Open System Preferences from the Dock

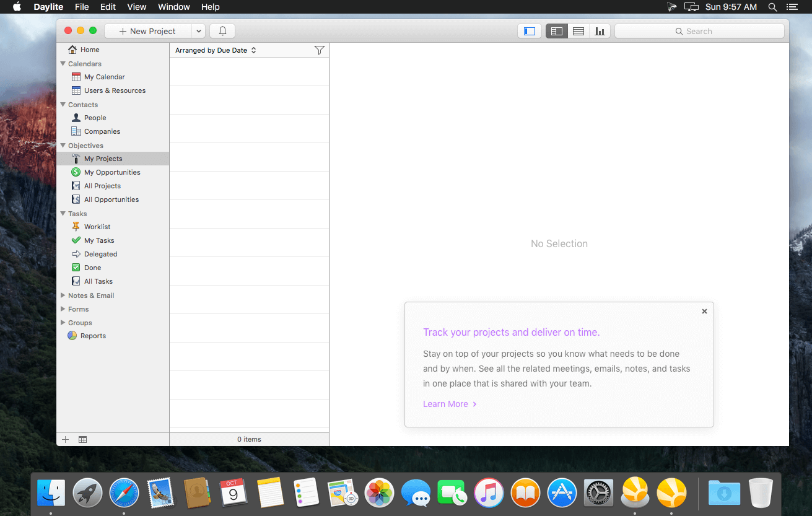599,493
